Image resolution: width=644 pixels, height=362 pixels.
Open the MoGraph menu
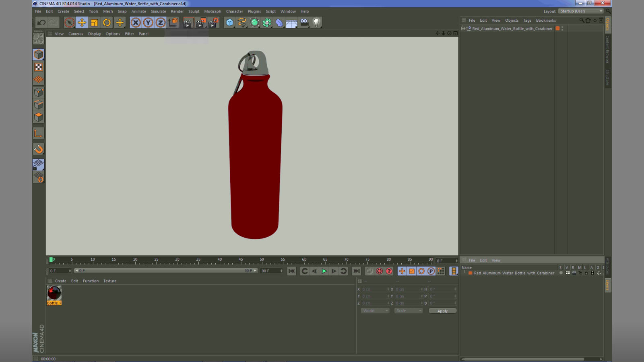coord(213,11)
